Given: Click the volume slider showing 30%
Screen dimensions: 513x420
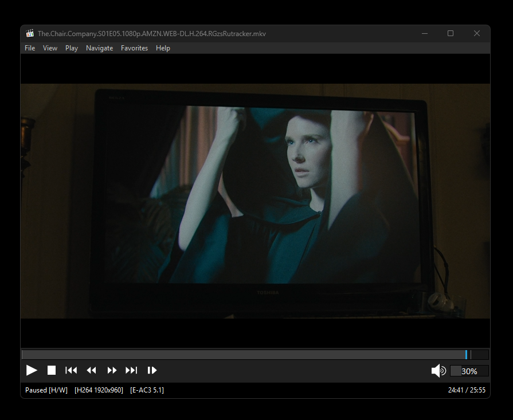Looking at the screenshot, I should 469,371.
